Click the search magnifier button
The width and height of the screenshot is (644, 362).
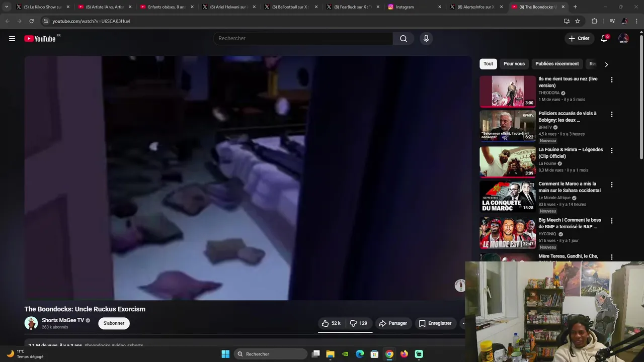pyautogui.click(x=404, y=39)
